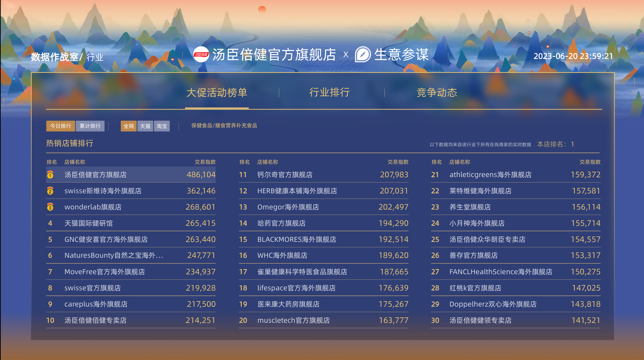644x360 pixels.
Task: Click the rank 1 gold medal icon
Action: [50, 175]
